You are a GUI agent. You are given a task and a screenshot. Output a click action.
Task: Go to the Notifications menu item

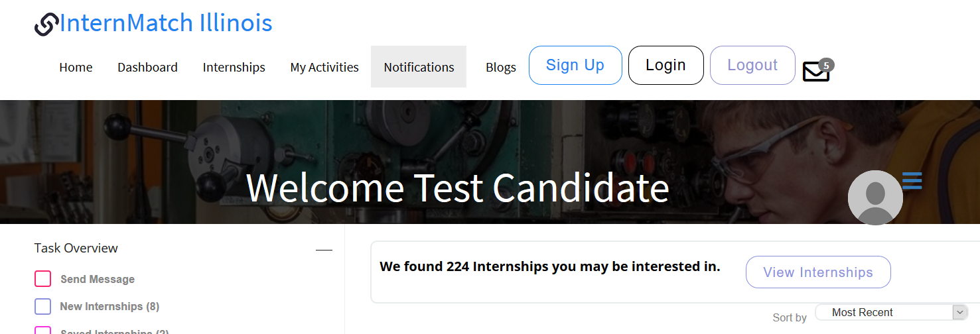(419, 67)
